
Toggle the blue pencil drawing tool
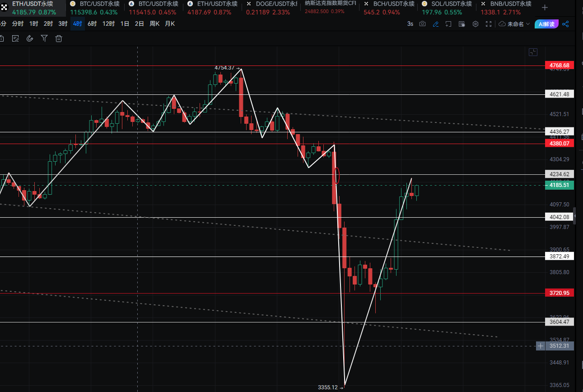(436, 24)
